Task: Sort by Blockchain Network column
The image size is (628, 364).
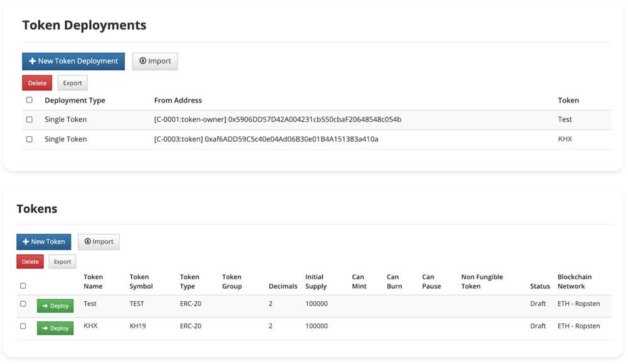Action: click(x=575, y=282)
